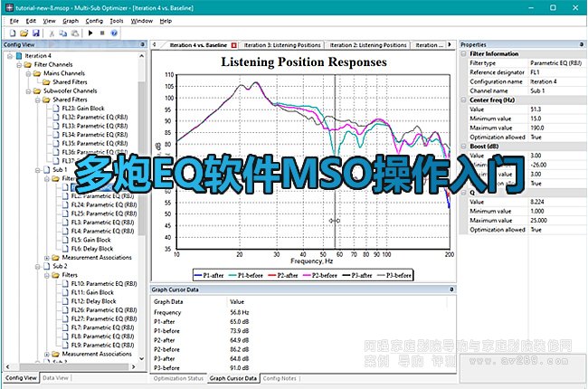The width and height of the screenshot is (588, 389).
Task: Click the FL23: Gain Block filter icon
Action: (x=56, y=109)
